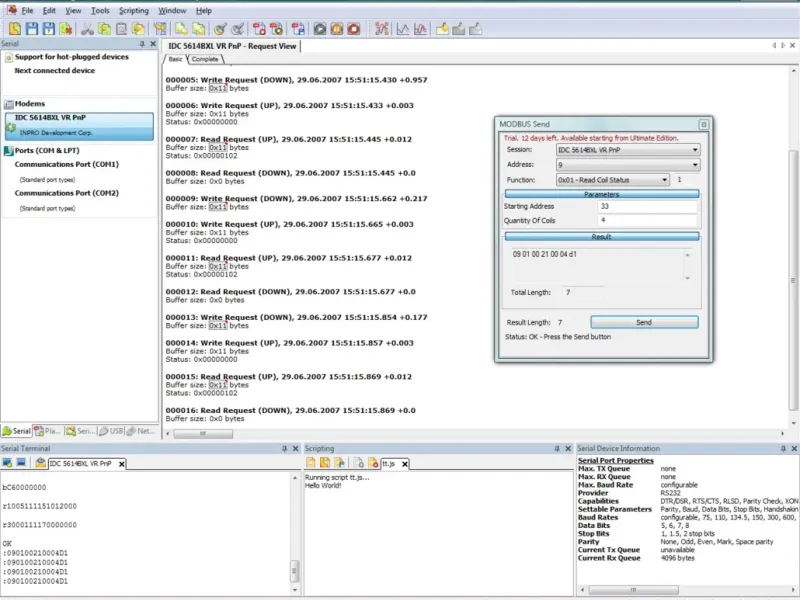
Task: Close the MODBUS Send dialog
Action: [x=703, y=124]
